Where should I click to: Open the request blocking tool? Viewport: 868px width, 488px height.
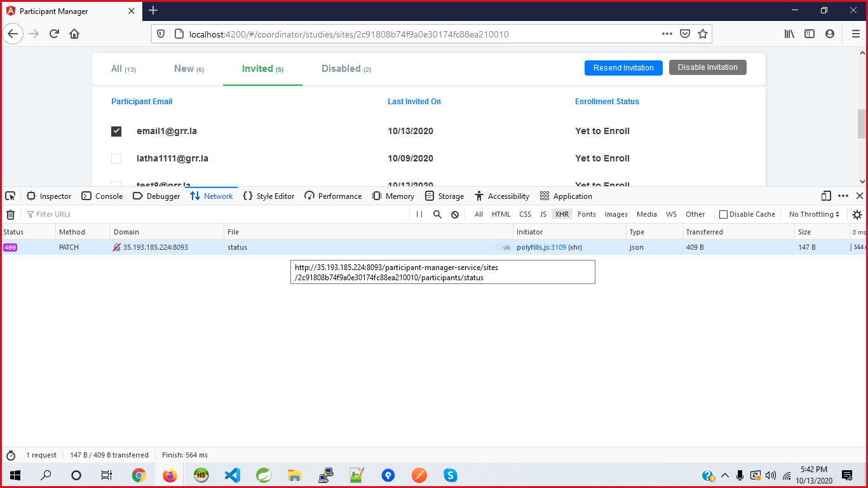pyautogui.click(x=454, y=214)
